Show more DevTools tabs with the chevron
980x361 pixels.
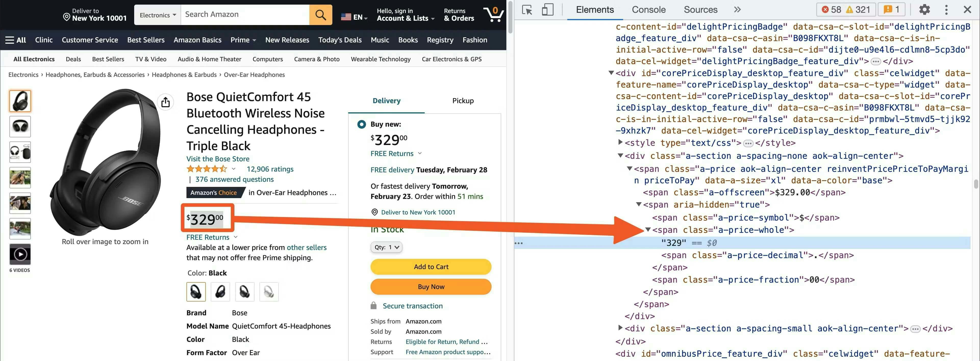(x=737, y=10)
